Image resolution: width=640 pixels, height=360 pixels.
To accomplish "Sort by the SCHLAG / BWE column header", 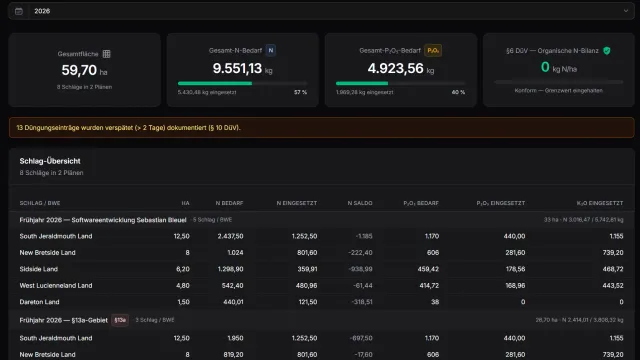I will pyautogui.click(x=40, y=203).
